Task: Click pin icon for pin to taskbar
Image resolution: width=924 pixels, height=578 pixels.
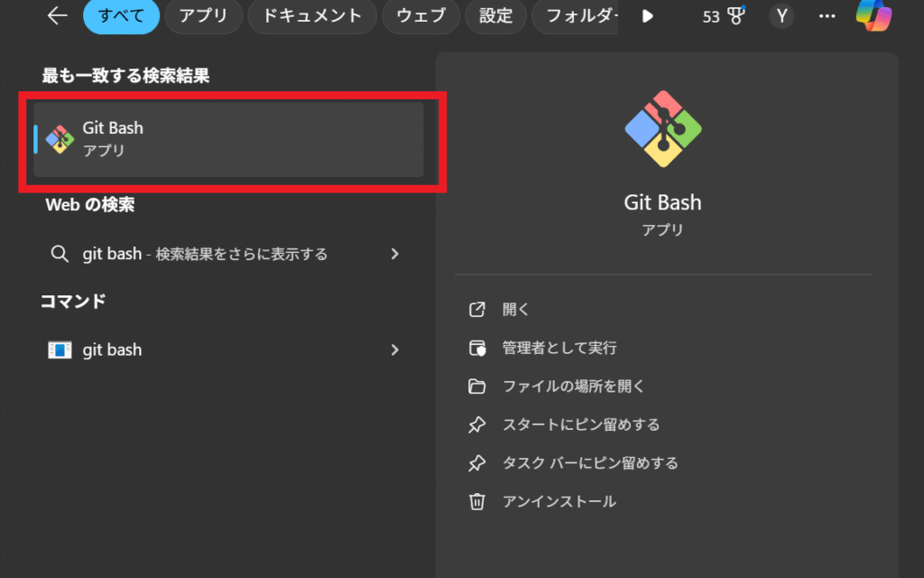Action: coord(476,463)
